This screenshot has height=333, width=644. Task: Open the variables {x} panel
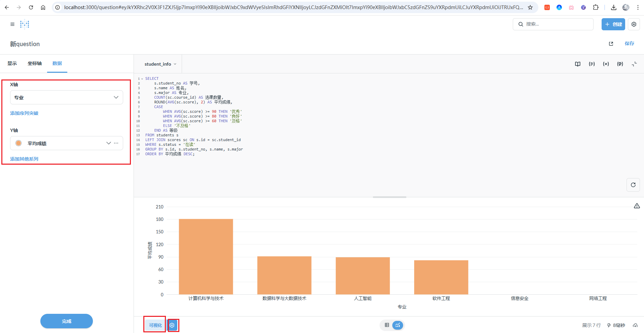[606, 64]
